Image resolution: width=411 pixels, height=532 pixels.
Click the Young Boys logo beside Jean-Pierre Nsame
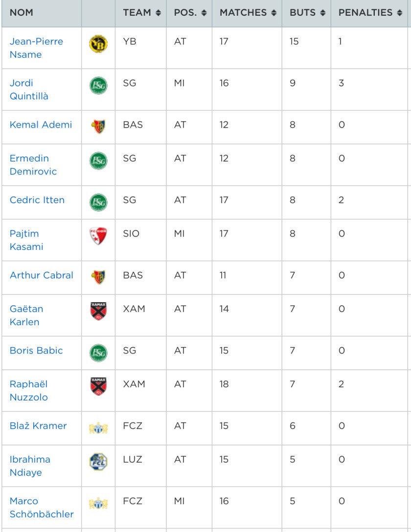pyautogui.click(x=98, y=44)
